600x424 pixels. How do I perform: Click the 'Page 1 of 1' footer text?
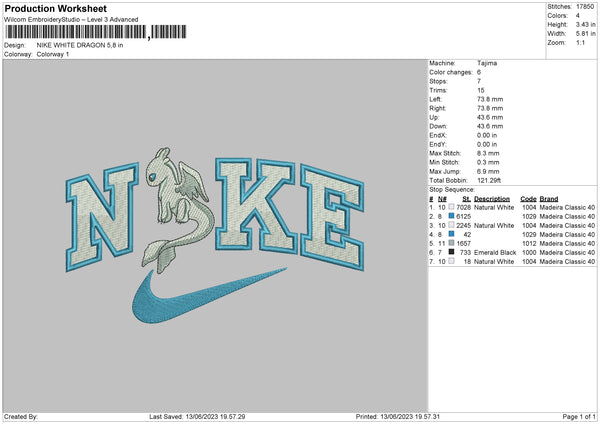tap(579, 416)
